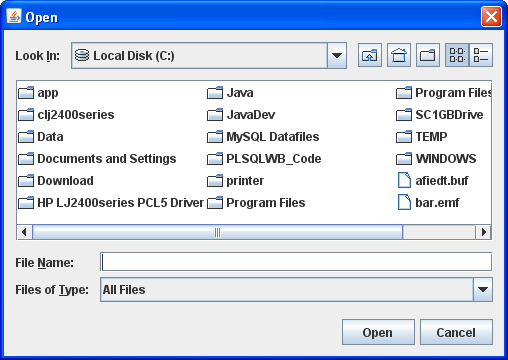Image resolution: width=508 pixels, height=360 pixels.
Task: Click the File Name text field
Action: 296,262
